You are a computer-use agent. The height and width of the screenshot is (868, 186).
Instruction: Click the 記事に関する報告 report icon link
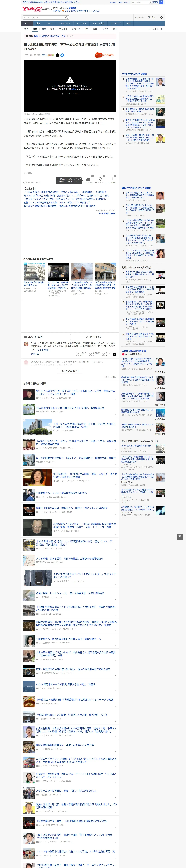click(x=31, y=182)
